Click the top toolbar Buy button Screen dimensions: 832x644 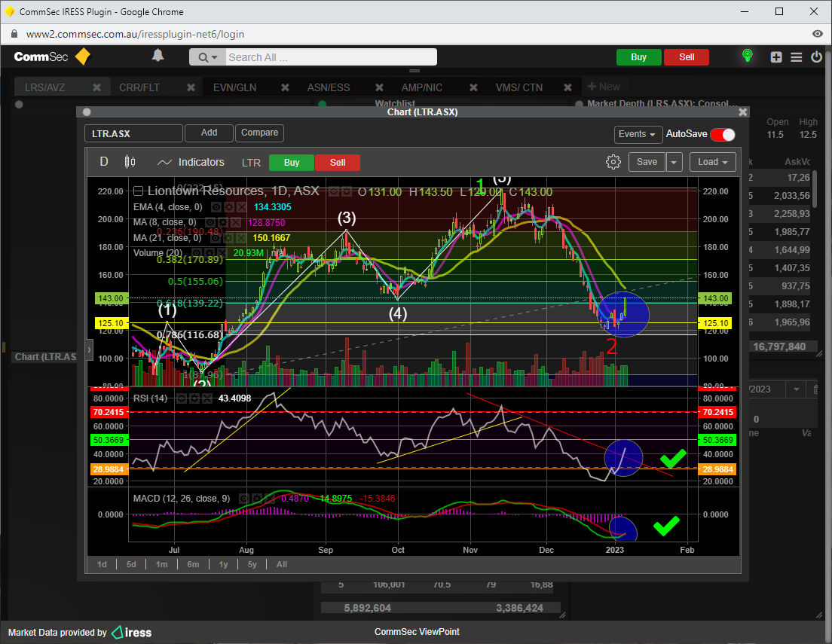point(638,57)
